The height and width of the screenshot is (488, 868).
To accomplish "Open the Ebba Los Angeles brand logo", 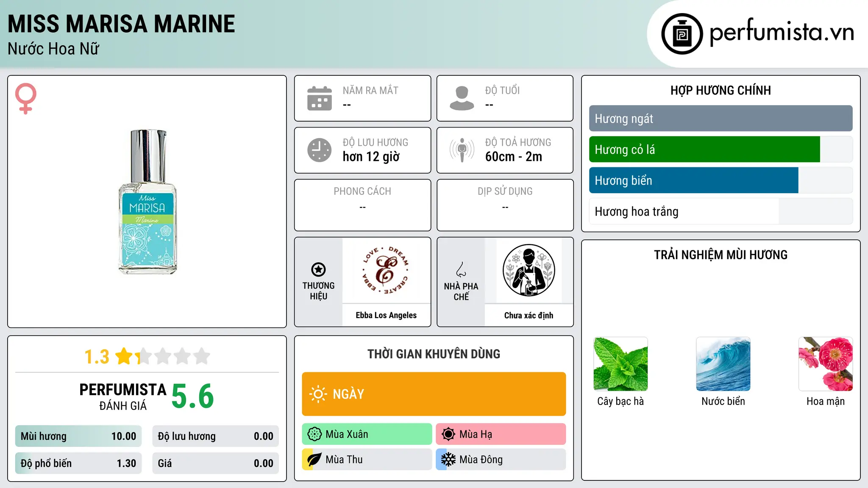I will click(x=386, y=270).
